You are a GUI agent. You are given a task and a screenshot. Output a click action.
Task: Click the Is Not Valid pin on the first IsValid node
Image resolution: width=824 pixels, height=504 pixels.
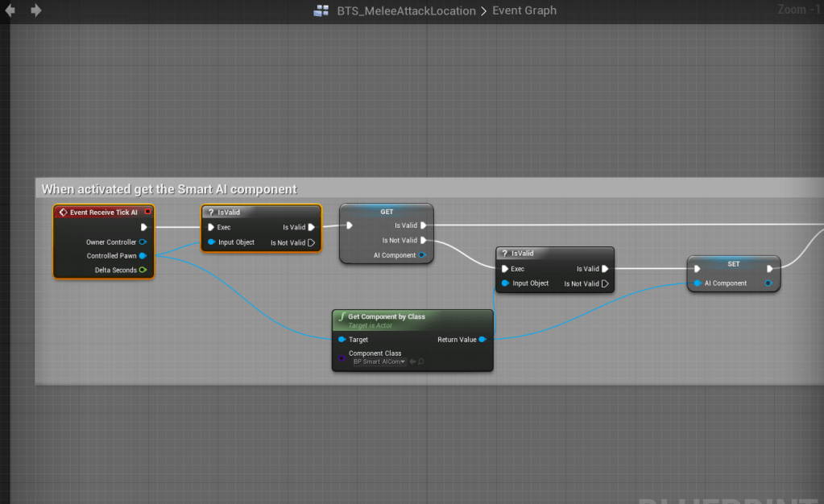[x=311, y=242]
